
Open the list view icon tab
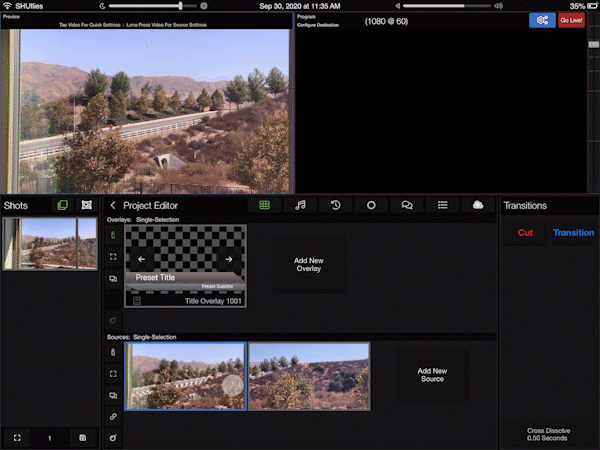(x=442, y=205)
